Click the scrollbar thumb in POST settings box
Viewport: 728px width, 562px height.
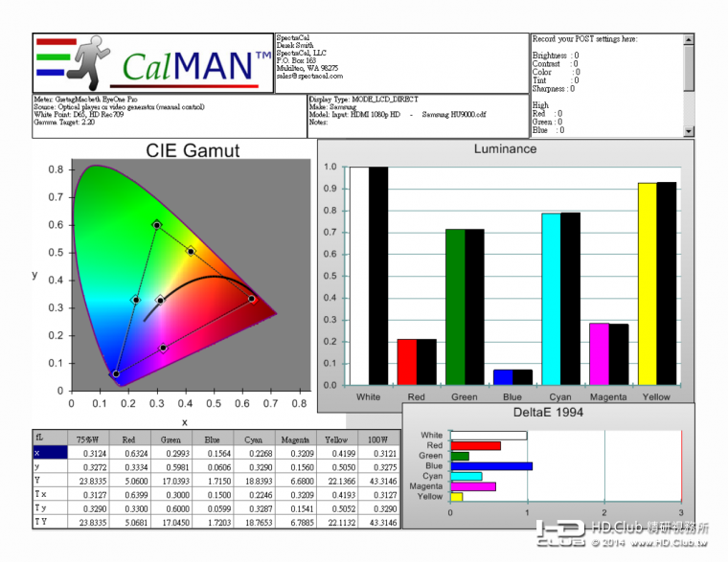(x=689, y=68)
